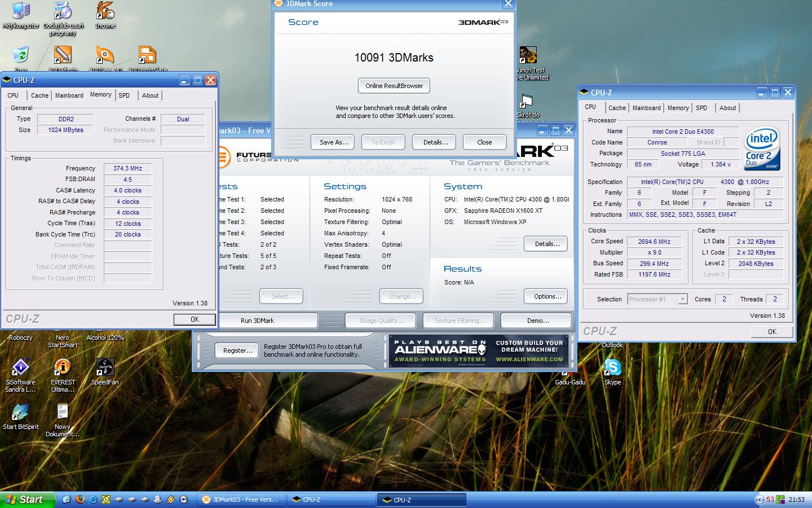Open Windows Media Player quick launch icon

(184, 500)
